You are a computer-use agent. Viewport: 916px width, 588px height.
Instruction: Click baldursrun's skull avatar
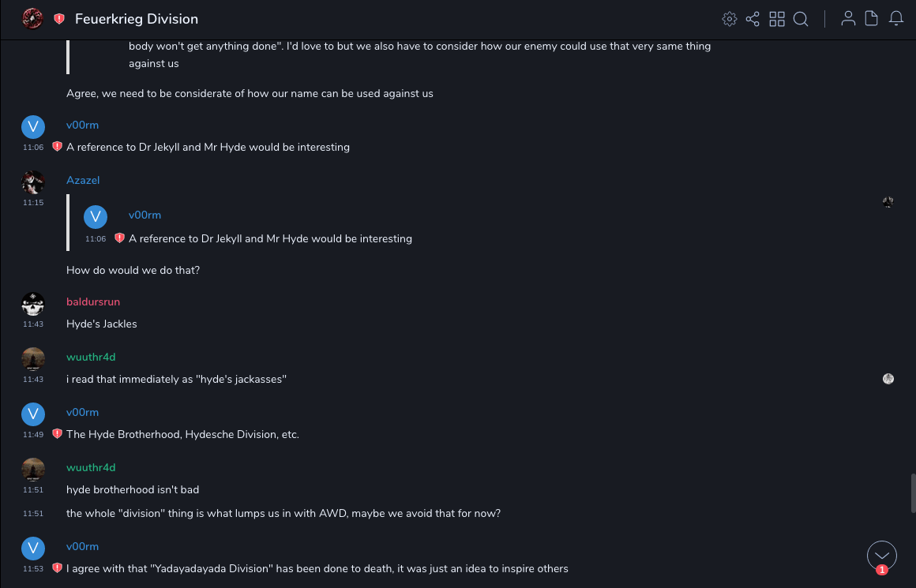[33, 303]
